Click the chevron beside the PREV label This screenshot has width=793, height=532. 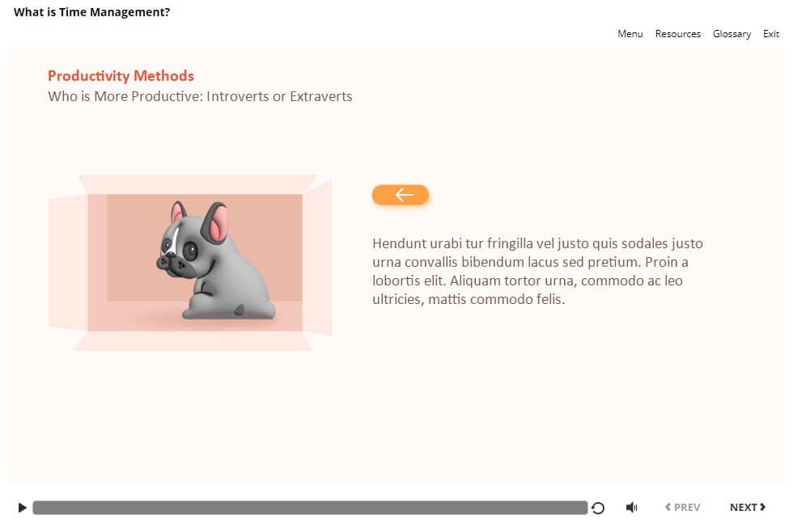point(668,507)
